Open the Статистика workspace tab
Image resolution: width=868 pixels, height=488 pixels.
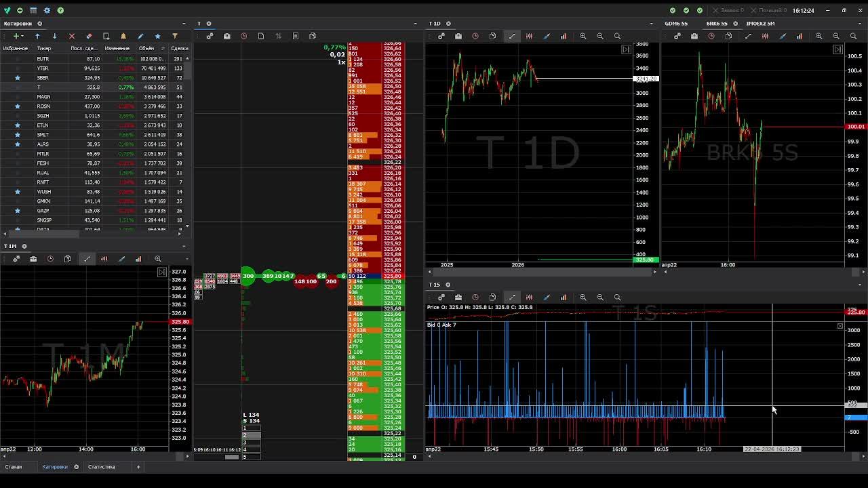(102, 467)
